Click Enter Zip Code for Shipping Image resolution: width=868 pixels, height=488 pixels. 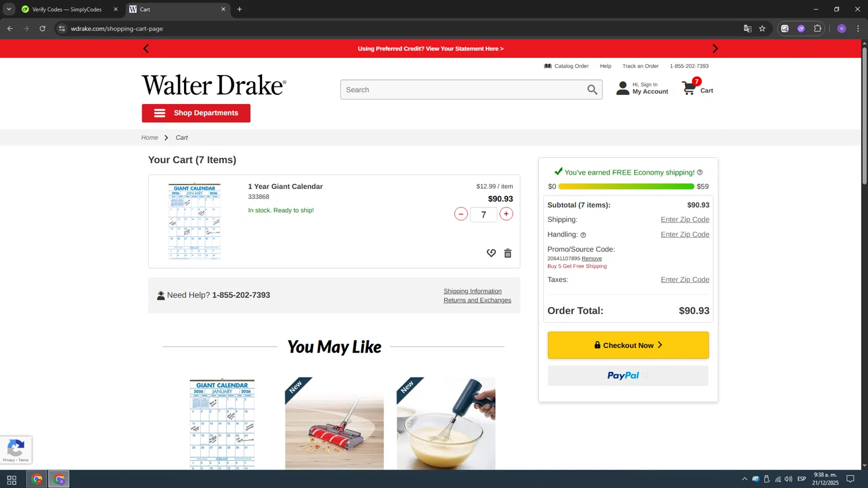point(685,220)
